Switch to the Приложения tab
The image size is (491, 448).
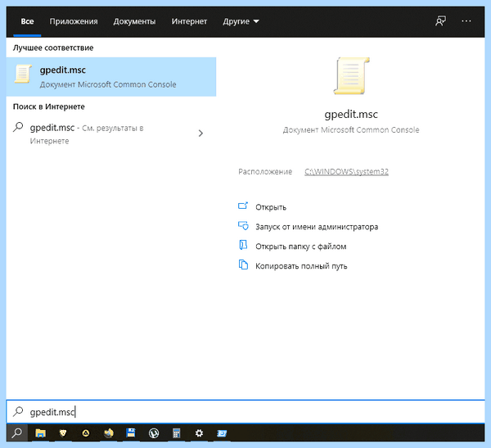coord(74,21)
